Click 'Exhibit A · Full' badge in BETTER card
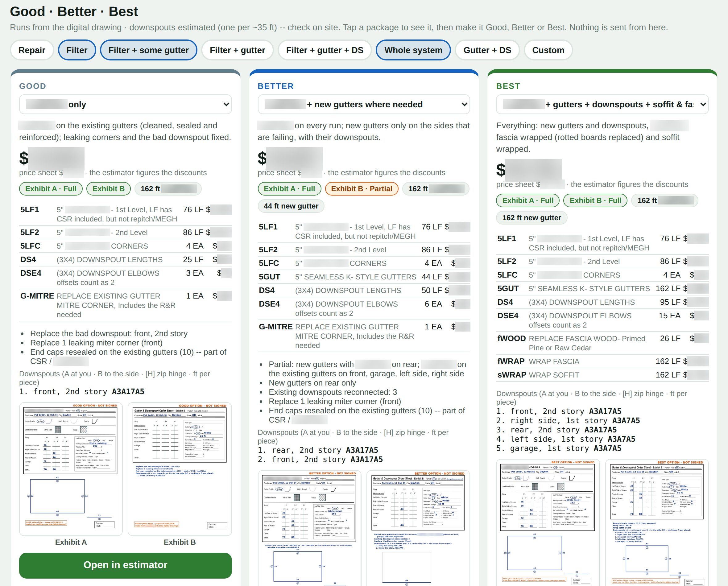 [x=289, y=189]
